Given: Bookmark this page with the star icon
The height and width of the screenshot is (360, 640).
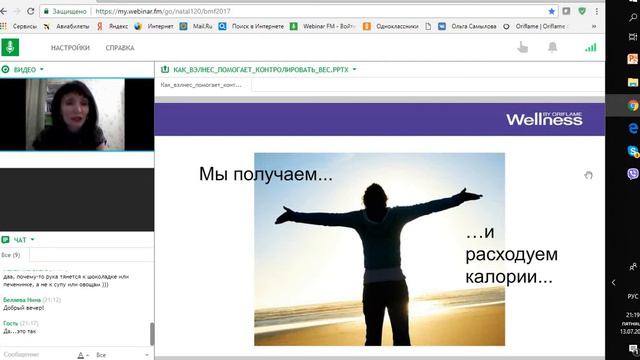Looking at the screenshot, I should [551, 11].
